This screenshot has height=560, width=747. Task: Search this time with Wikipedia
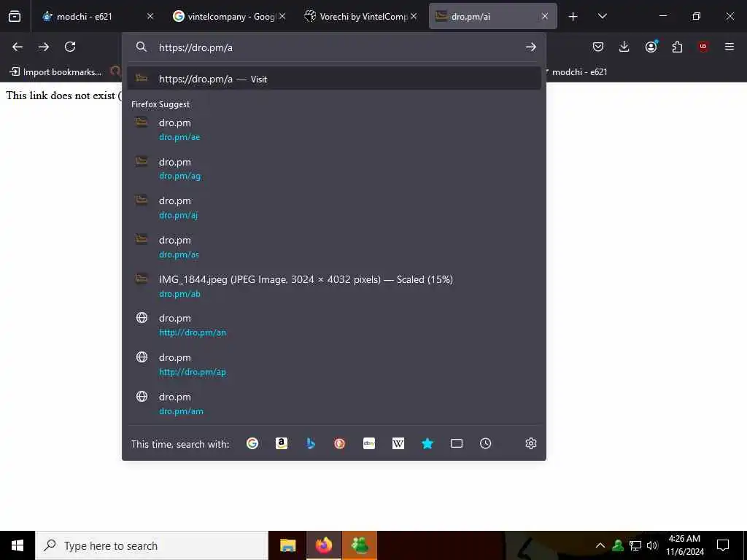(398, 444)
